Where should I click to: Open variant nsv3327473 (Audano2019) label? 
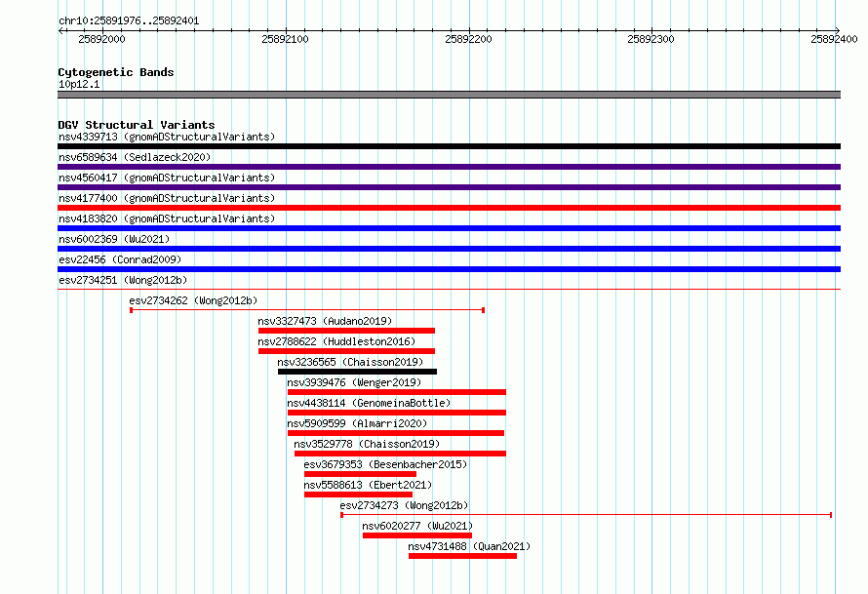(325, 321)
